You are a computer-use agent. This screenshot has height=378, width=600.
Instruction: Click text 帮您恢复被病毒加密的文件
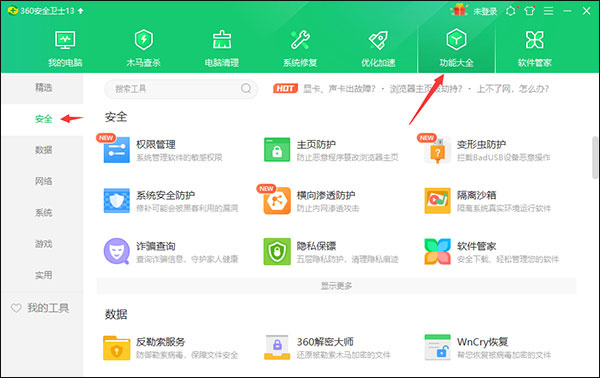coord(504,355)
